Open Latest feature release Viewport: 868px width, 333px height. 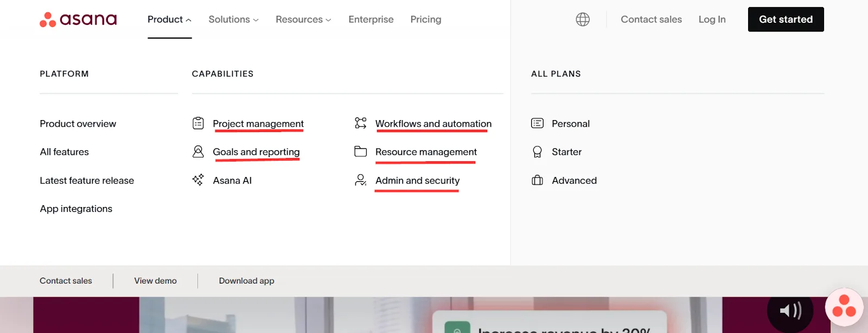87,180
